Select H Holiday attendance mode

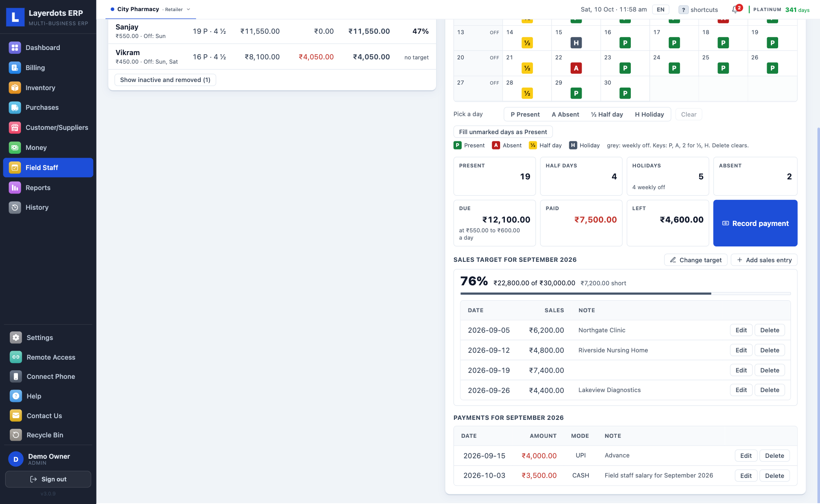[x=649, y=114]
